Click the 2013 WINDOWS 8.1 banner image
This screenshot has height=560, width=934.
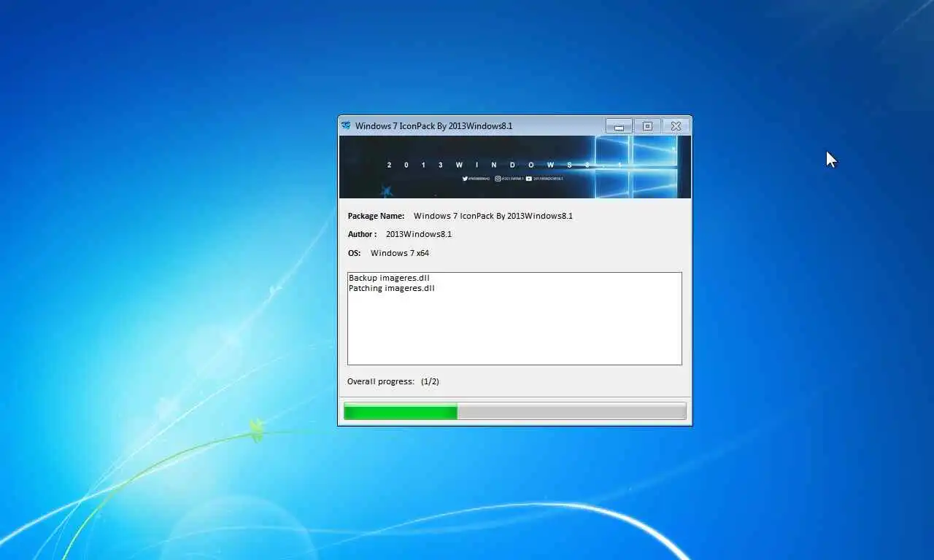click(x=514, y=167)
